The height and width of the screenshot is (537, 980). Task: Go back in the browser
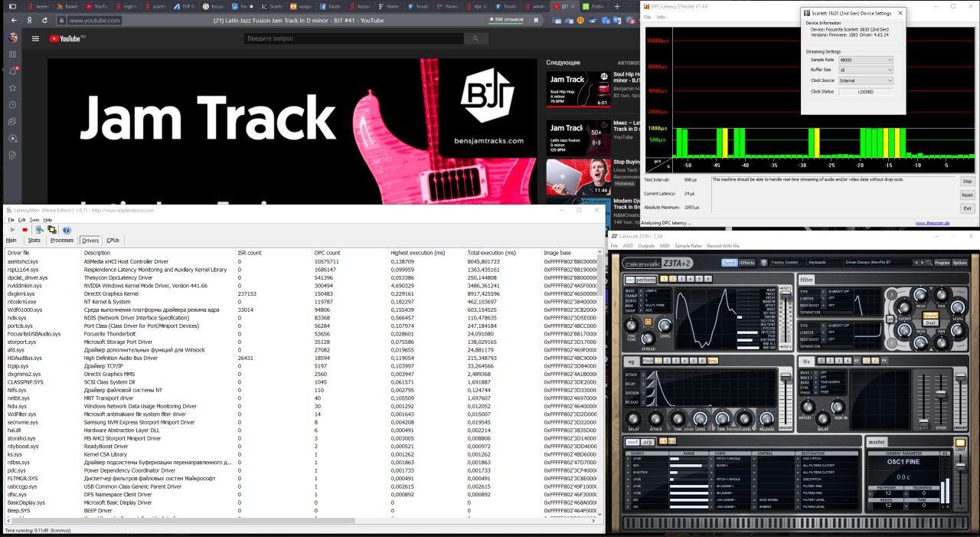coord(12,20)
